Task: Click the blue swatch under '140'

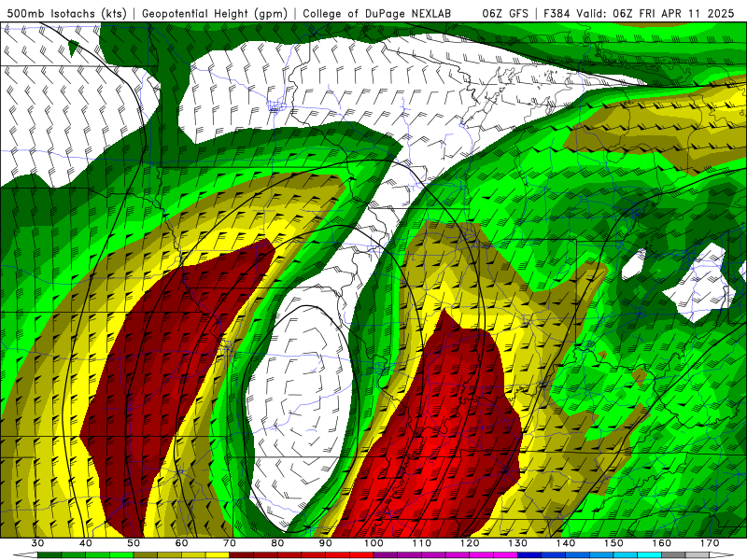Action: click(577, 555)
